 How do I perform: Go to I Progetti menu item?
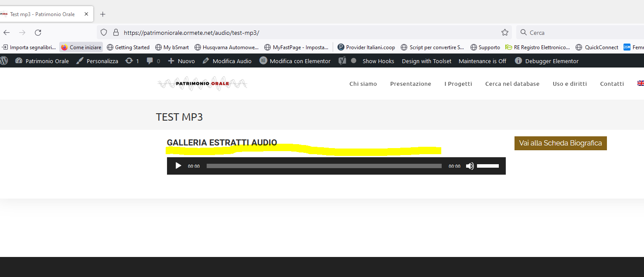coord(458,84)
